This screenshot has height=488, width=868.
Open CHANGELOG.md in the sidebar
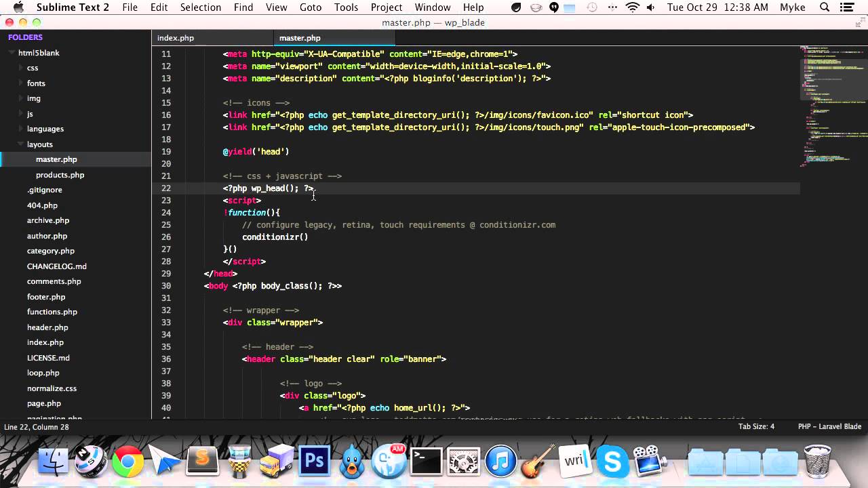(x=56, y=266)
